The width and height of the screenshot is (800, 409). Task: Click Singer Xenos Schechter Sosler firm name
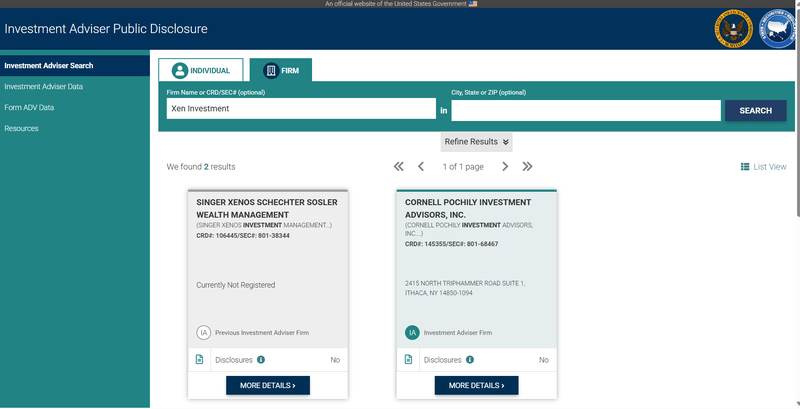tap(267, 209)
